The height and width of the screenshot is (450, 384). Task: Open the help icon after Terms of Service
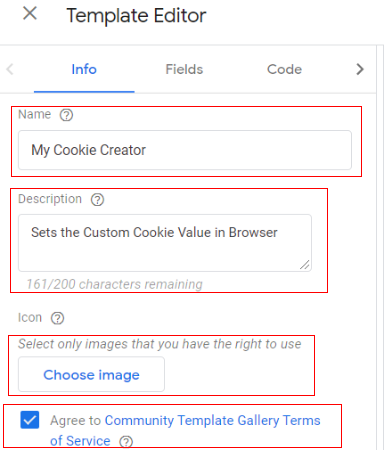pyautogui.click(x=126, y=442)
